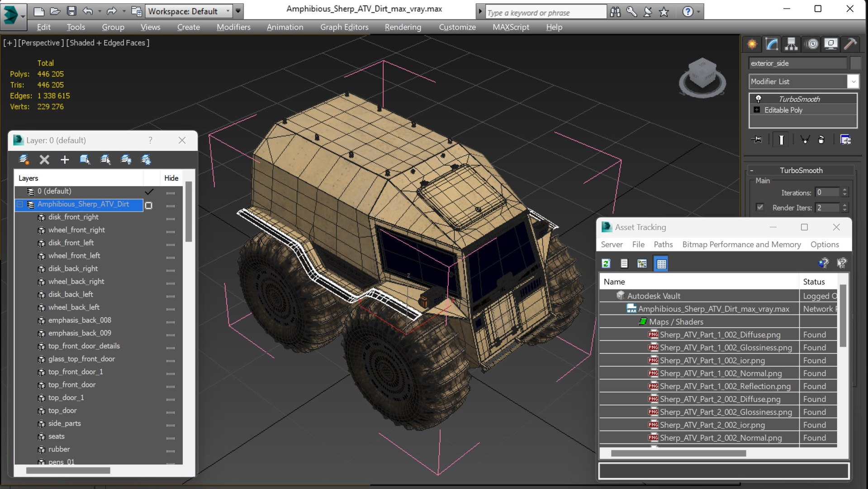Click Shaded + Edged Faces viewport label

point(108,43)
